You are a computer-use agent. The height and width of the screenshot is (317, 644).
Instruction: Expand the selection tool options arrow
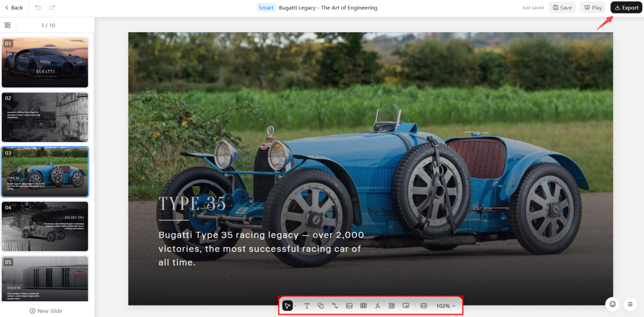296,306
